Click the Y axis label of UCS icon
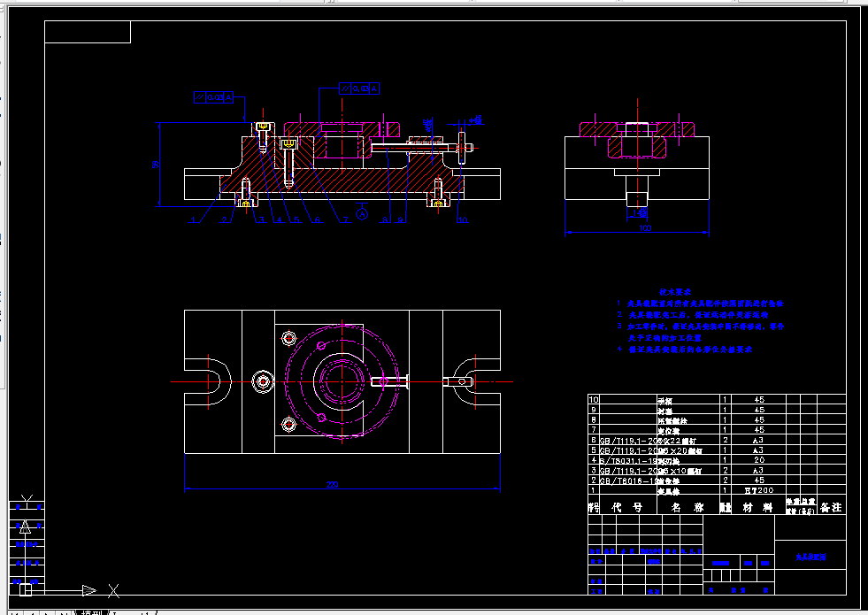The height and width of the screenshot is (615, 868). point(27,501)
